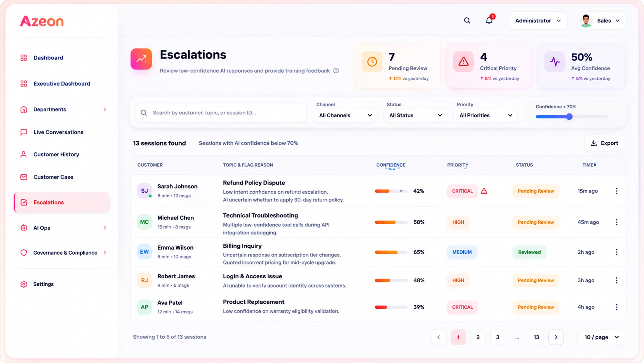Open the All Priorities dropdown
Viewport: 644px width, 363px height.
(486, 115)
